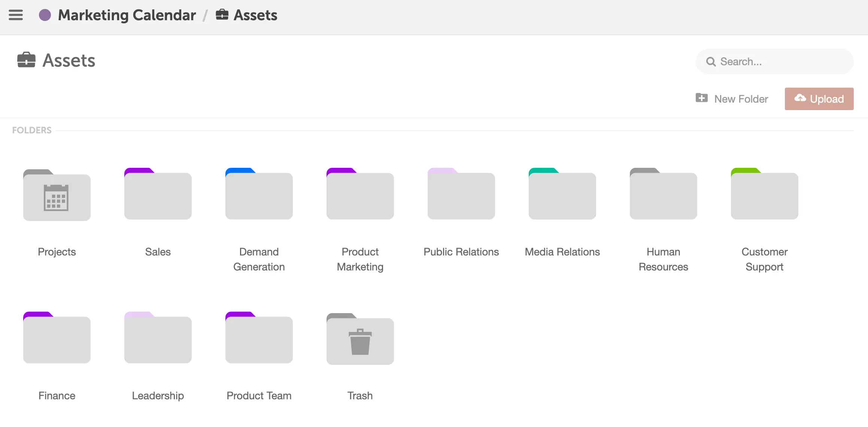This screenshot has height=427, width=868.
Task: Open the Media Relations folder icon
Action: 562,194
